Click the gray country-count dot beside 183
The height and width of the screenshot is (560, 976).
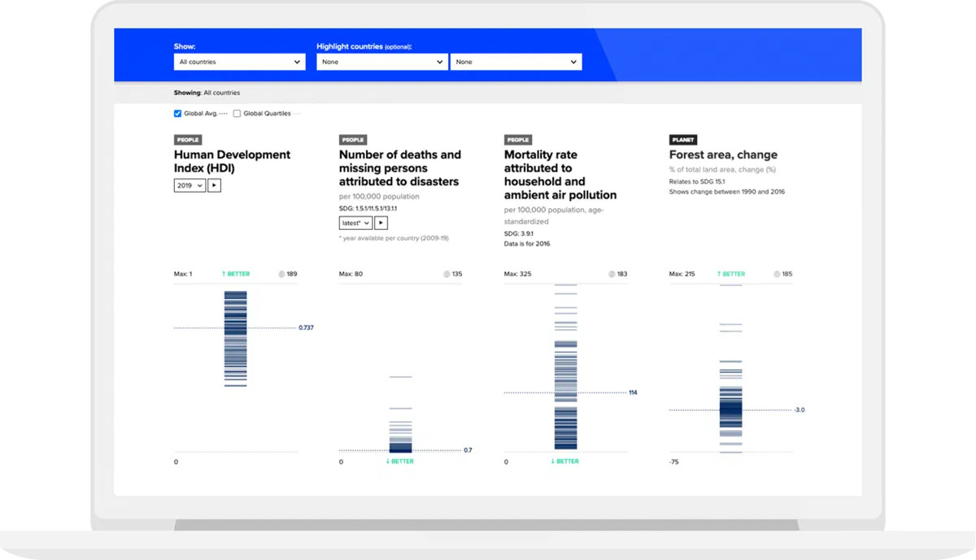612,274
